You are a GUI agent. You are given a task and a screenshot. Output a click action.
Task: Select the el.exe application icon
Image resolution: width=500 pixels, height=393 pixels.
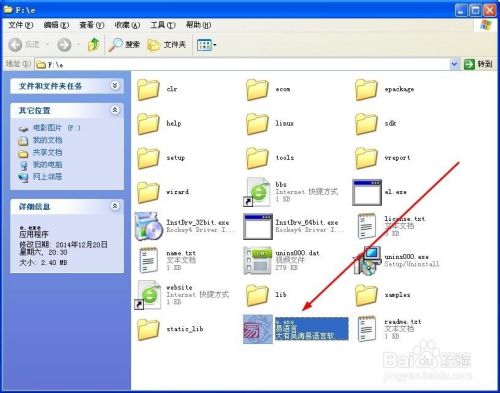[367, 192]
